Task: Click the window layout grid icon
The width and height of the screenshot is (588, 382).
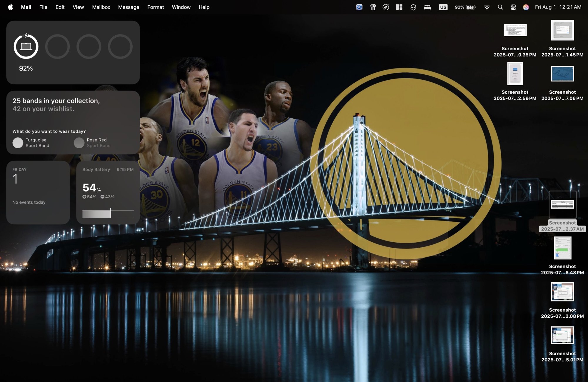Action: (399, 7)
